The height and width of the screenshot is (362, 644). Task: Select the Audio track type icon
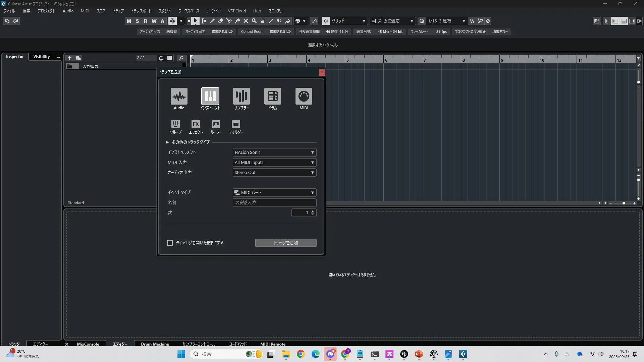179,97
